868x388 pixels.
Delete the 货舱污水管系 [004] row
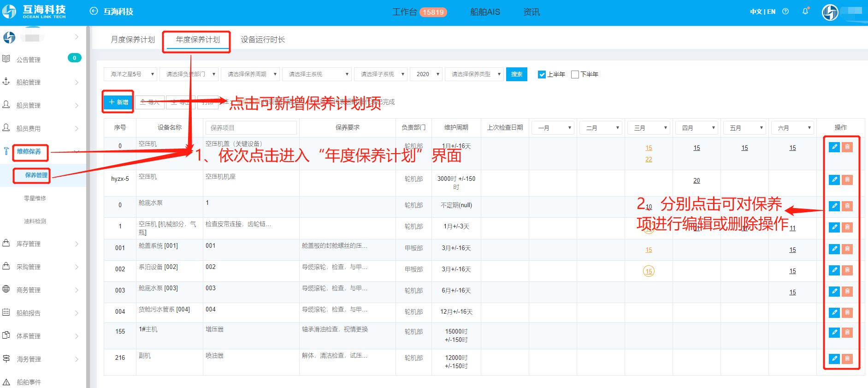coord(847,312)
